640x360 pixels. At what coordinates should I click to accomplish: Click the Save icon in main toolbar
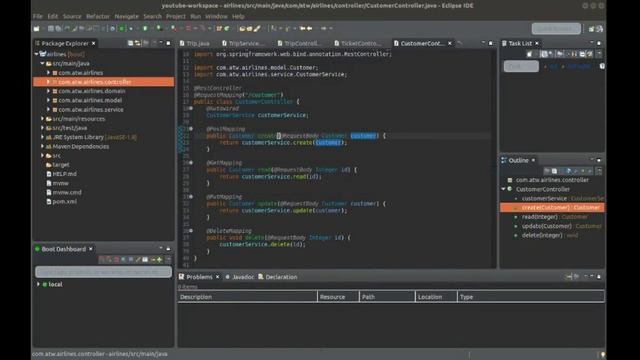click(x=51, y=29)
